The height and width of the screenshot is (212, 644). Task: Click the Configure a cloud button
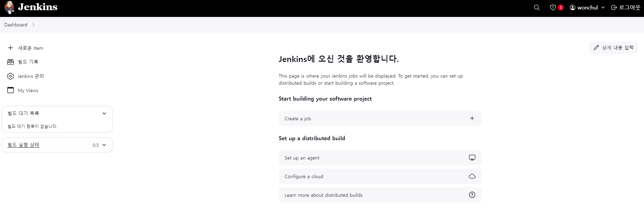pos(380,176)
